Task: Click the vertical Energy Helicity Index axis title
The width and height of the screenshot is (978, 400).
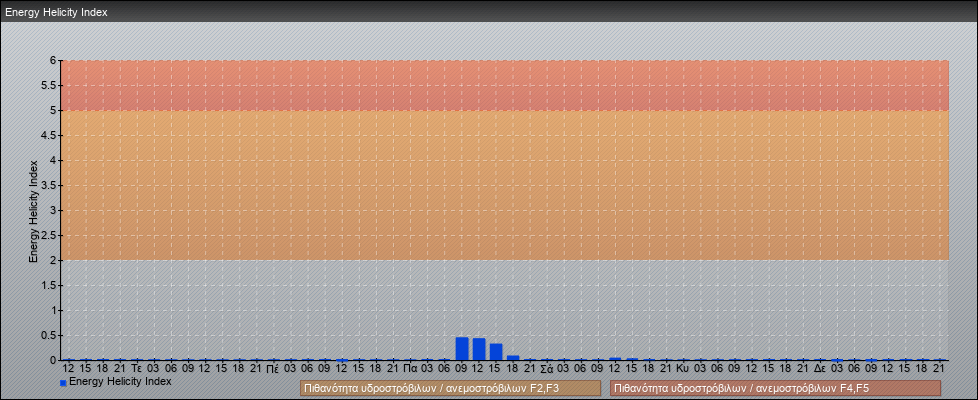Action: pos(34,211)
